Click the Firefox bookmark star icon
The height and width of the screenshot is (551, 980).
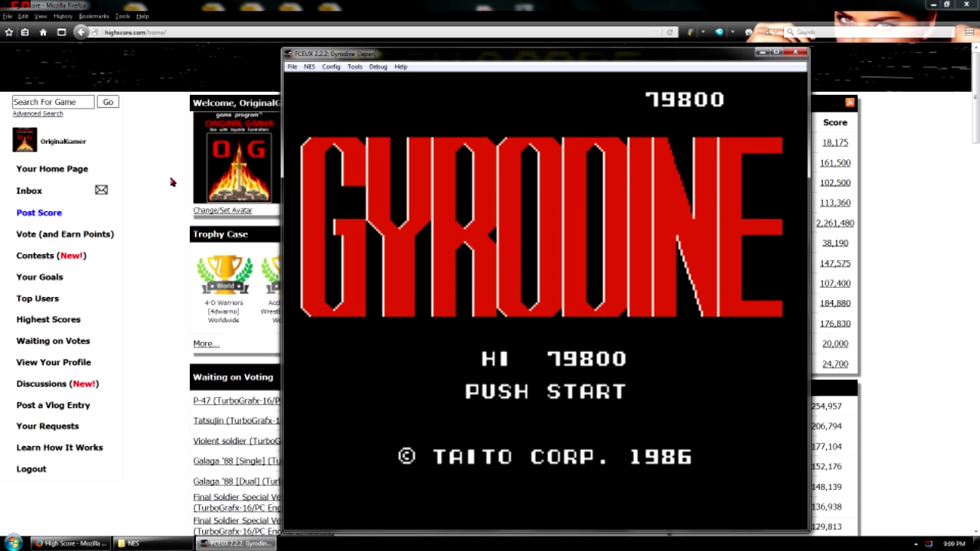[x=9, y=32]
